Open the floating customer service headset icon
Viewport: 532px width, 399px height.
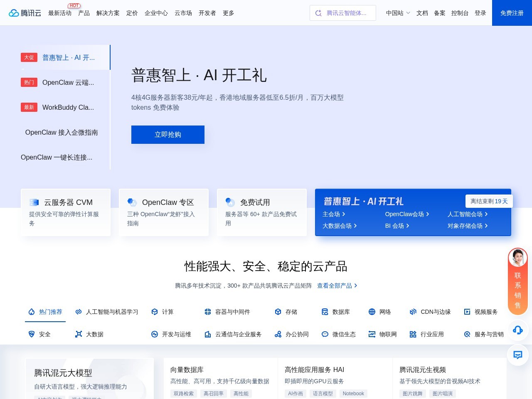point(517,330)
